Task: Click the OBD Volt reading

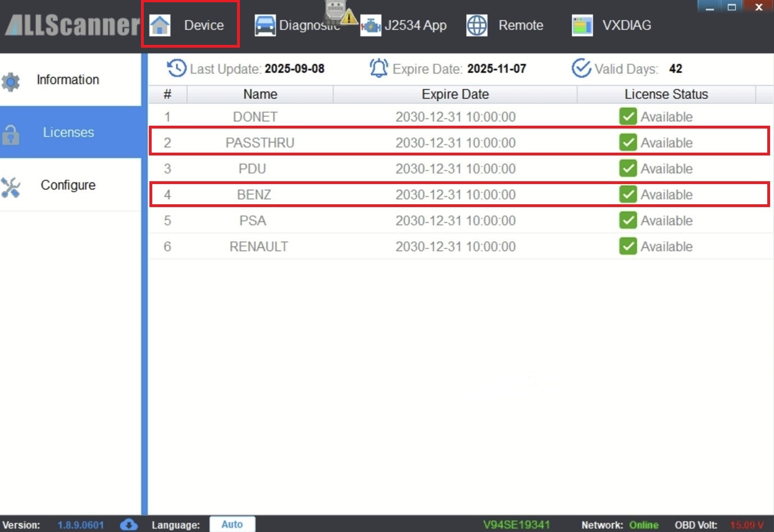Action: tap(747, 525)
